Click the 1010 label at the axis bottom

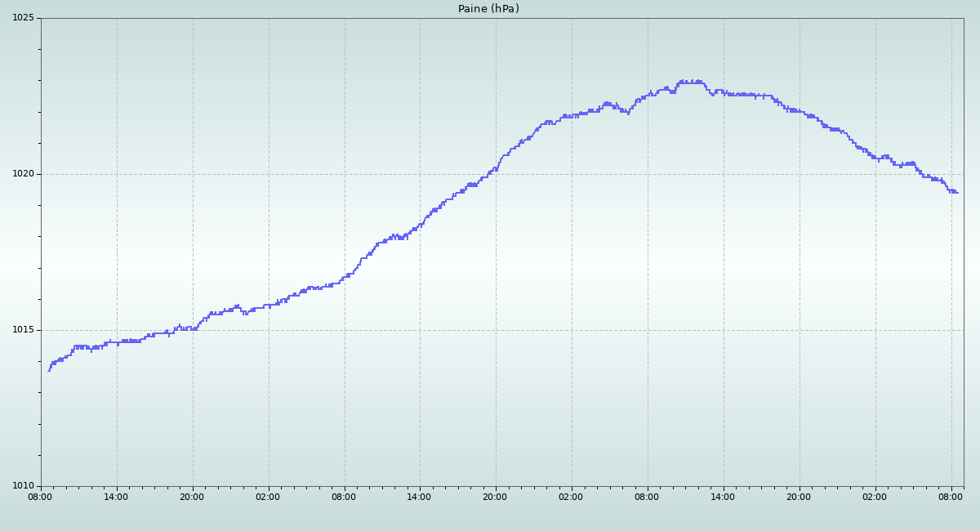[x=22, y=485]
